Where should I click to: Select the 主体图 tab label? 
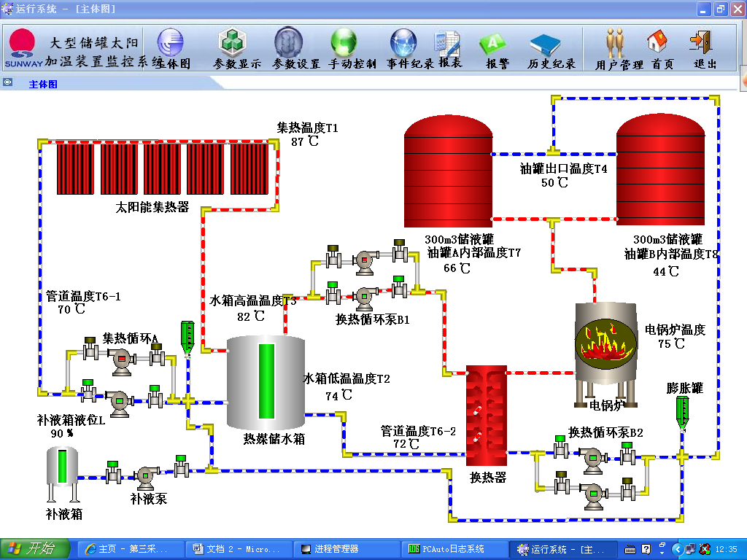(x=43, y=85)
